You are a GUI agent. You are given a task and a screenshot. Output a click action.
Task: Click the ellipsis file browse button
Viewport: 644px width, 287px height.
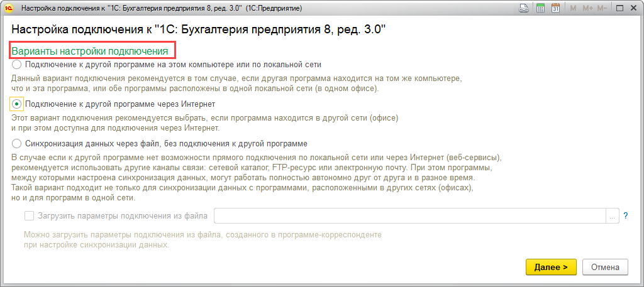pyautogui.click(x=612, y=216)
